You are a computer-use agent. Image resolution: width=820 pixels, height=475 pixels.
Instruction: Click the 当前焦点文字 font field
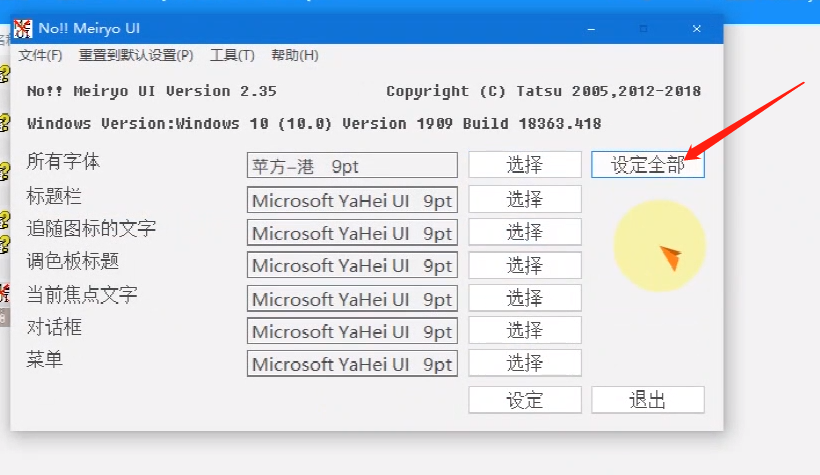[x=352, y=299]
